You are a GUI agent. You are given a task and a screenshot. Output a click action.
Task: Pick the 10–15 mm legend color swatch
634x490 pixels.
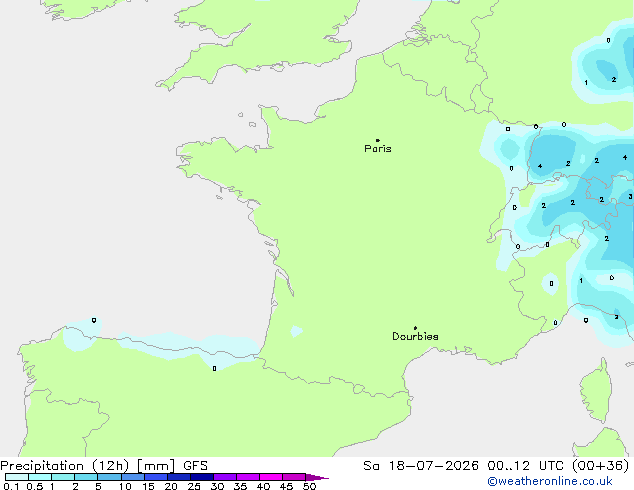(133, 477)
